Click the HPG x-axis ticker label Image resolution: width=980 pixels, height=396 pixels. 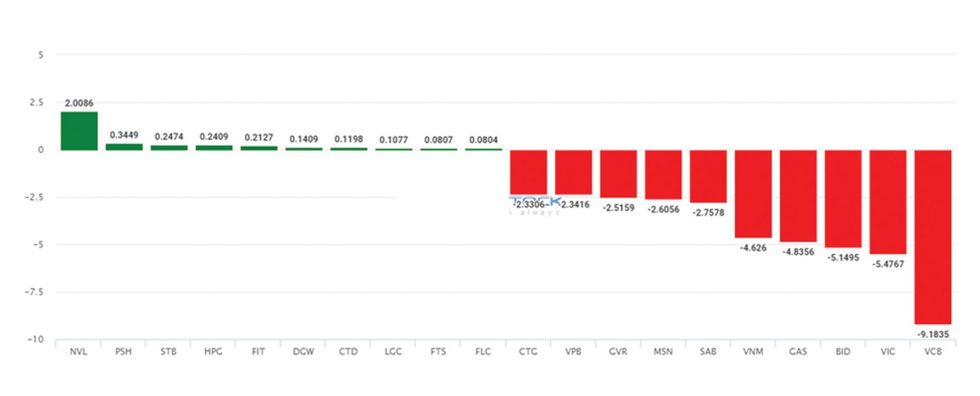[x=214, y=352]
